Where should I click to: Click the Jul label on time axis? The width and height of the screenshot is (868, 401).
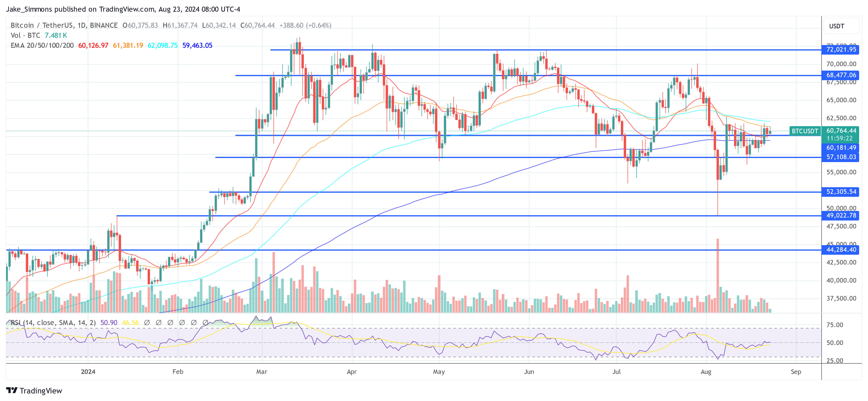tap(616, 372)
